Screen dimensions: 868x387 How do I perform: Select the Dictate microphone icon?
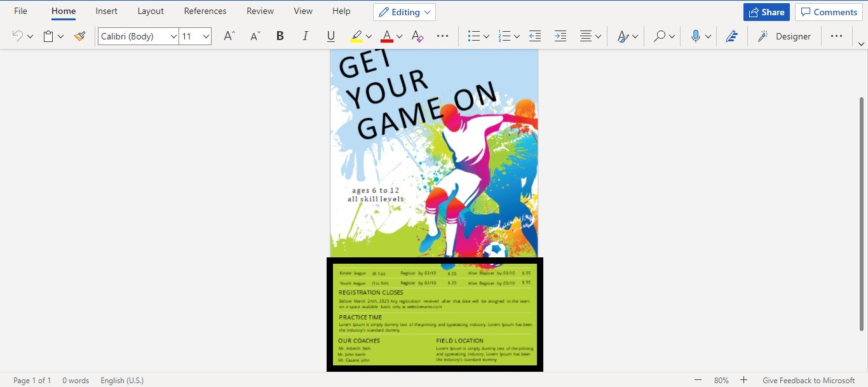coord(696,36)
